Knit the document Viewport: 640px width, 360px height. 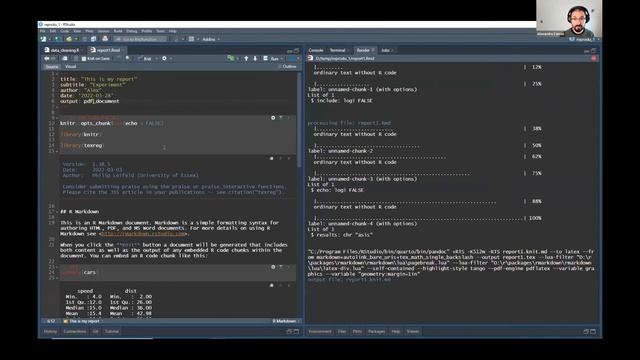144,59
